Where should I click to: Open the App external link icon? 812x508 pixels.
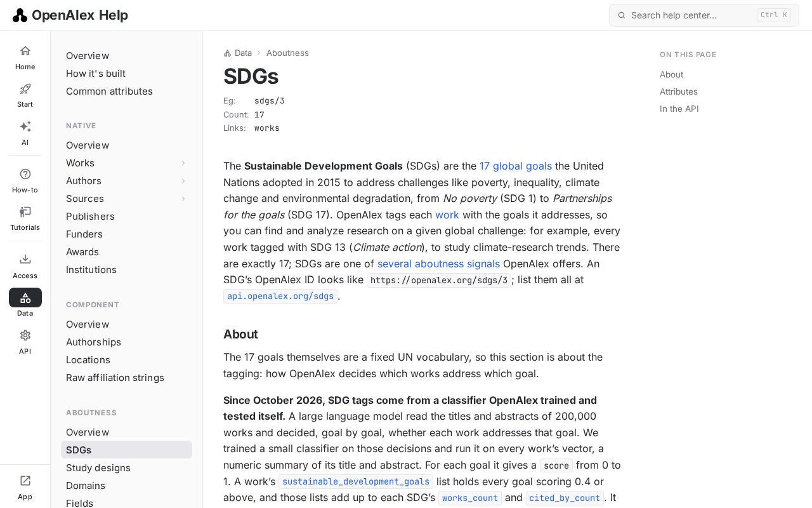(x=25, y=481)
